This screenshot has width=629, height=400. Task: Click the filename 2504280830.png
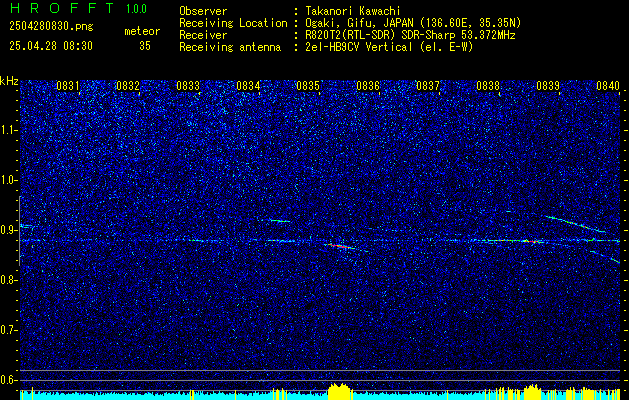pyautogui.click(x=51, y=27)
